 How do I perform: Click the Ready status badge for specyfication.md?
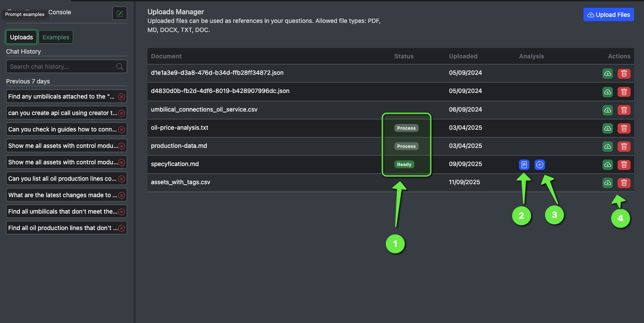coord(404,164)
